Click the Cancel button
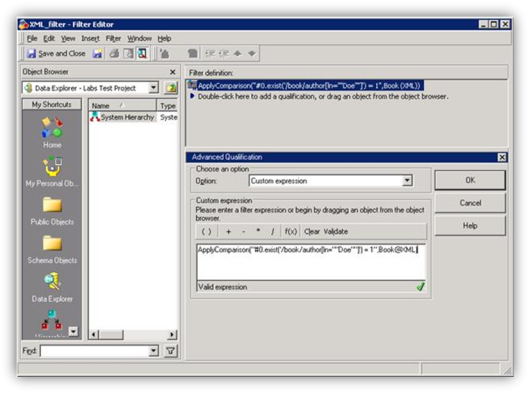The width and height of the screenshot is (529, 393). pos(470,203)
